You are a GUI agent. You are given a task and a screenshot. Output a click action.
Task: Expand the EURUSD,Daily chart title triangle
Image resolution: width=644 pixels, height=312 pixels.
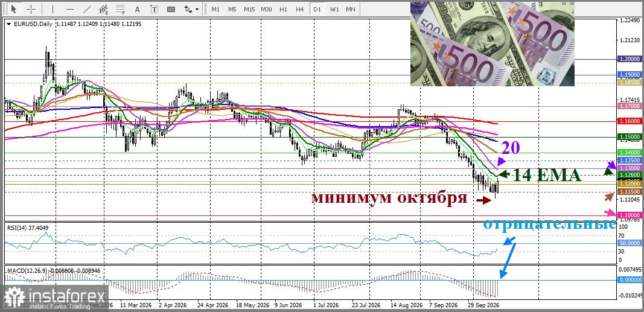coord(10,24)
